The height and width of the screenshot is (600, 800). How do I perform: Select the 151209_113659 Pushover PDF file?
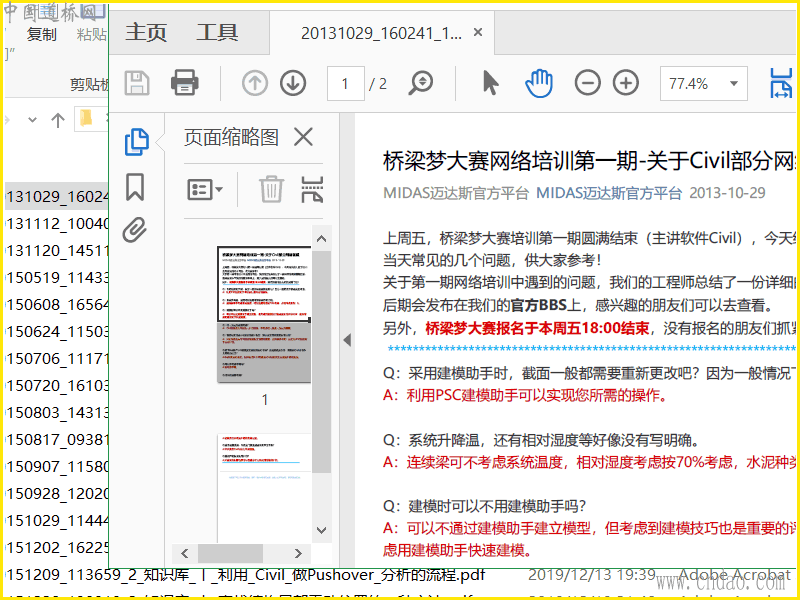pyautogui.click(x=245, y=576)
